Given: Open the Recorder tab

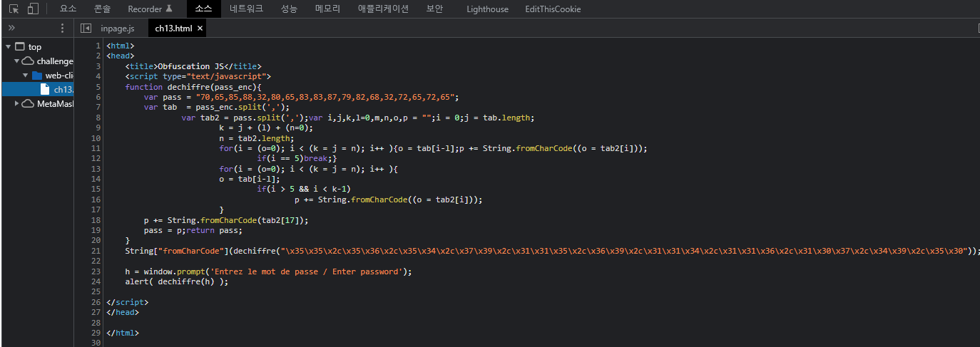Looking at the screenshot, I should point(150,9).
